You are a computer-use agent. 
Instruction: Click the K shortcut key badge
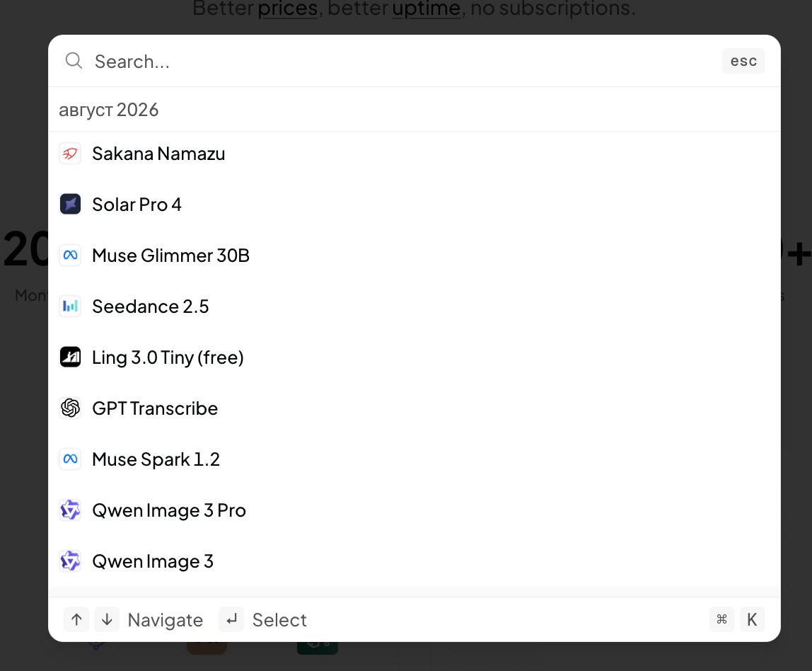coord(752,619)
